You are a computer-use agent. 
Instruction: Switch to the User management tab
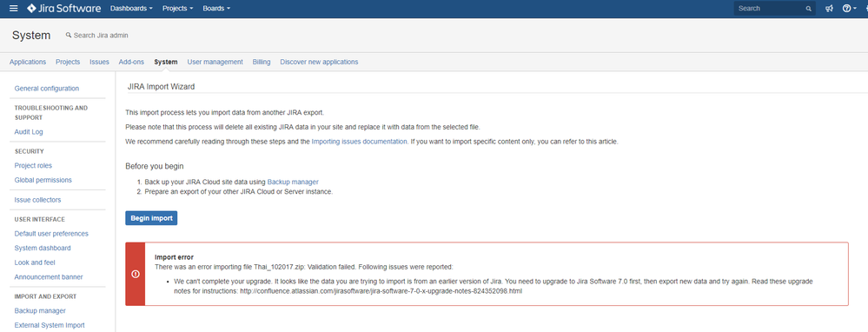click(215, 62)
